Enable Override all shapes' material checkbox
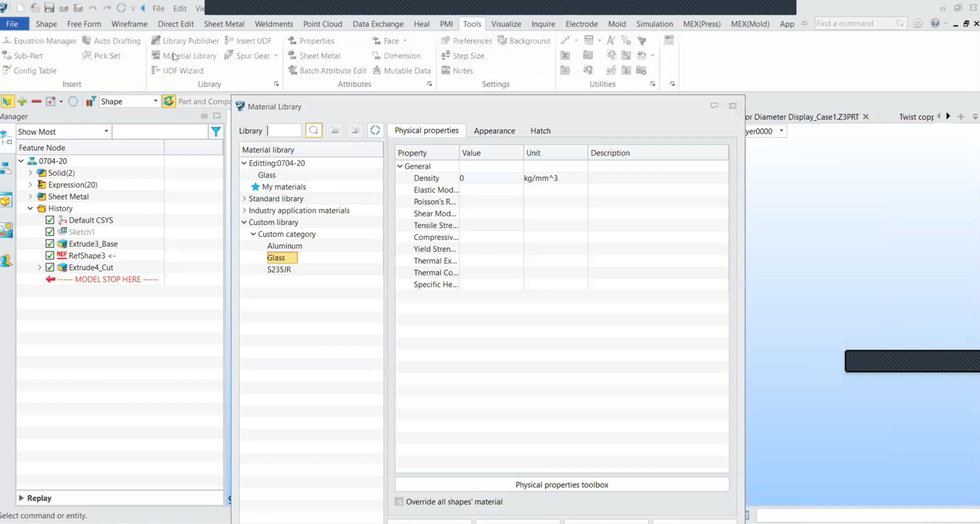The width and height of the screenshot is (980, 524). pyautogui.click(x=399, y=502)
